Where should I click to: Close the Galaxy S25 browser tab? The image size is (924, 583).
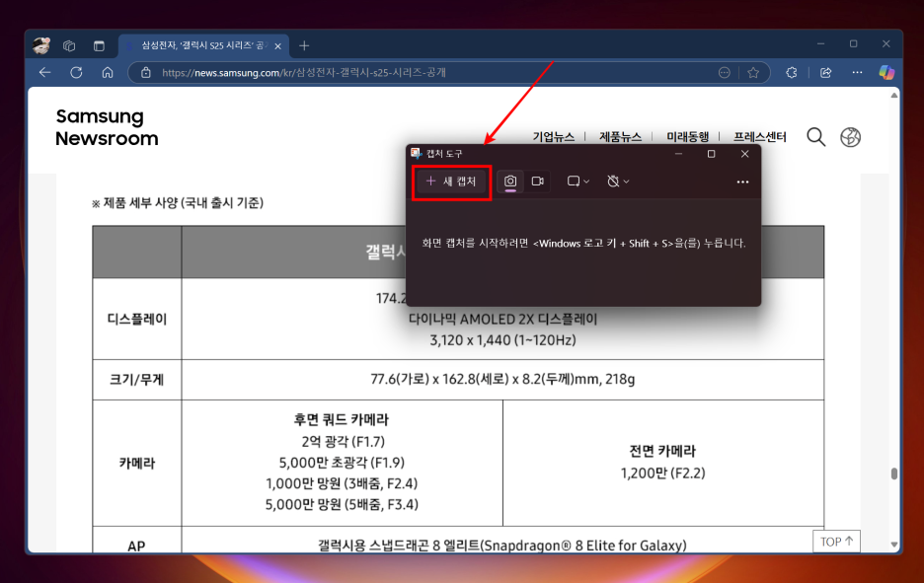coord(278,46)
